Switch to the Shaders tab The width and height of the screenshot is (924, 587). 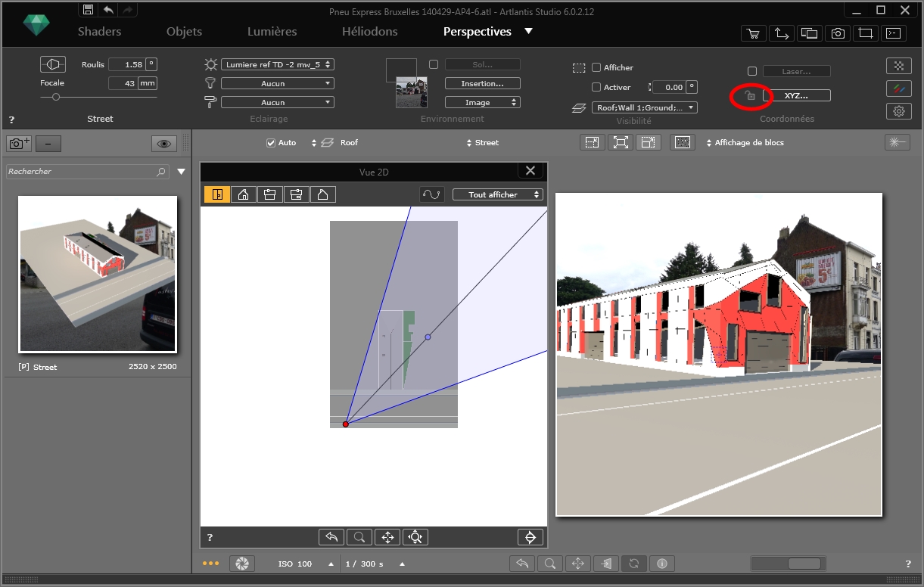coord(99,32)
